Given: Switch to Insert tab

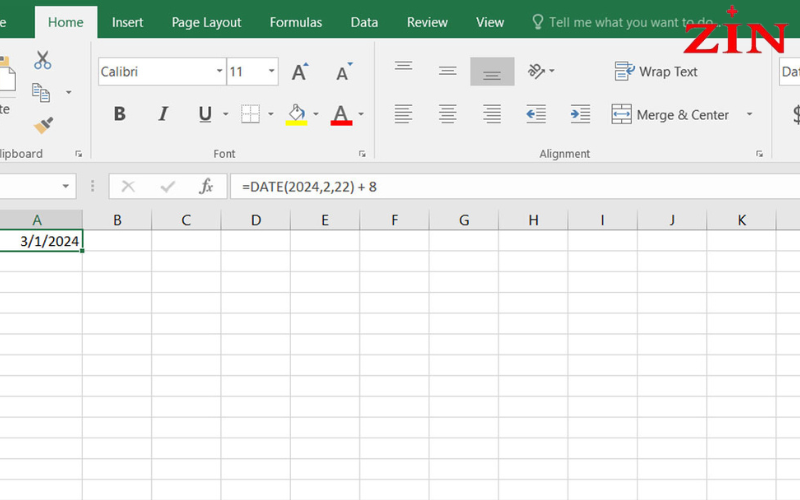Looking at the screenshot, I should [128, 22].
